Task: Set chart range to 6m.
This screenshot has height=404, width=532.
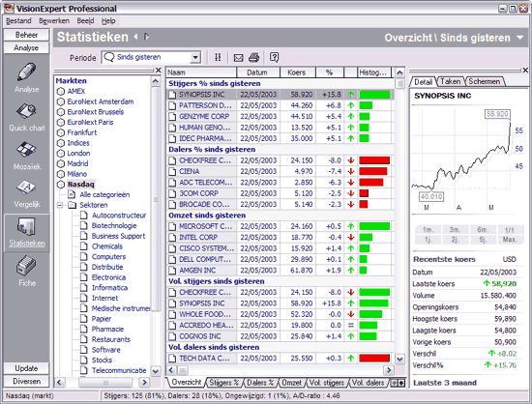Action: 483,229
